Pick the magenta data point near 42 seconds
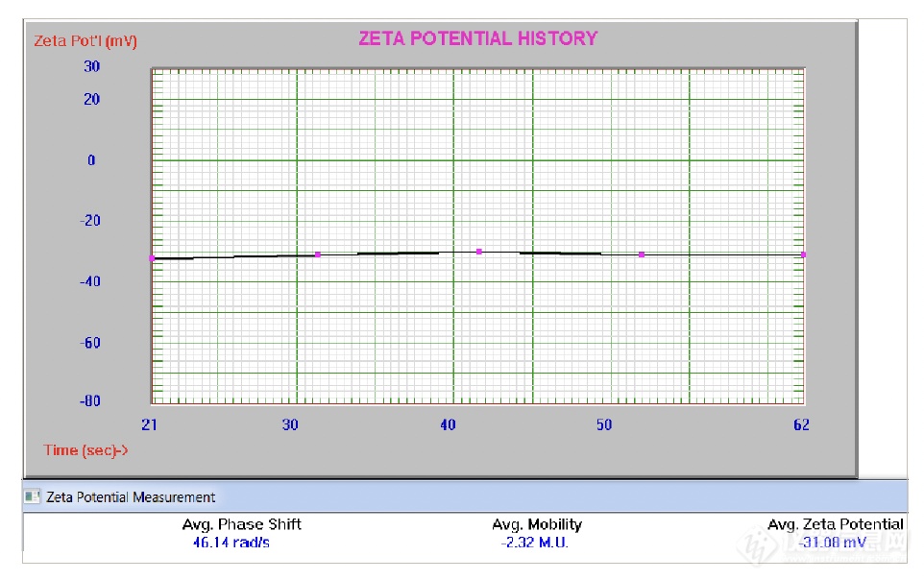This screenshot has height=580, width=924. tap(479, 252)
